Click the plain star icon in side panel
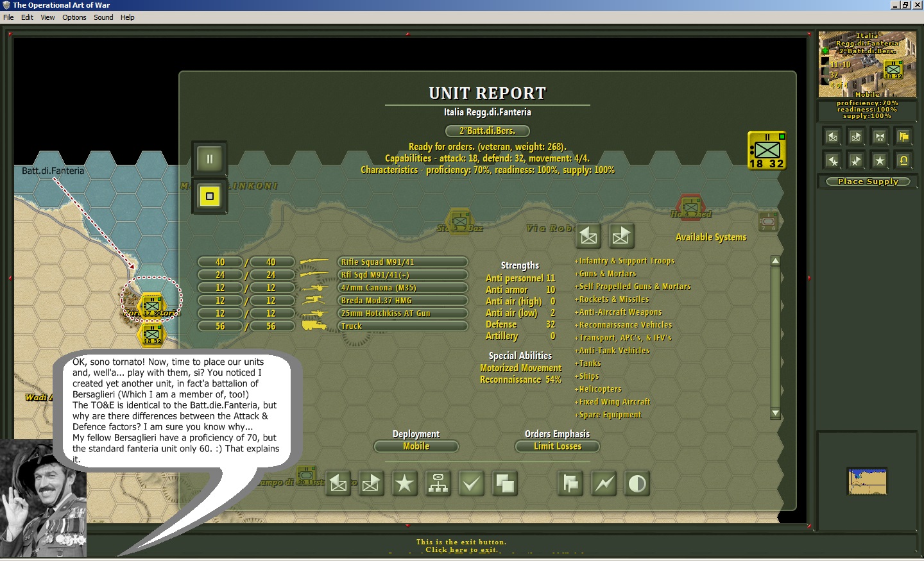Screen dimensions: 924x561 pyautogui.click(x=880, y=160)
